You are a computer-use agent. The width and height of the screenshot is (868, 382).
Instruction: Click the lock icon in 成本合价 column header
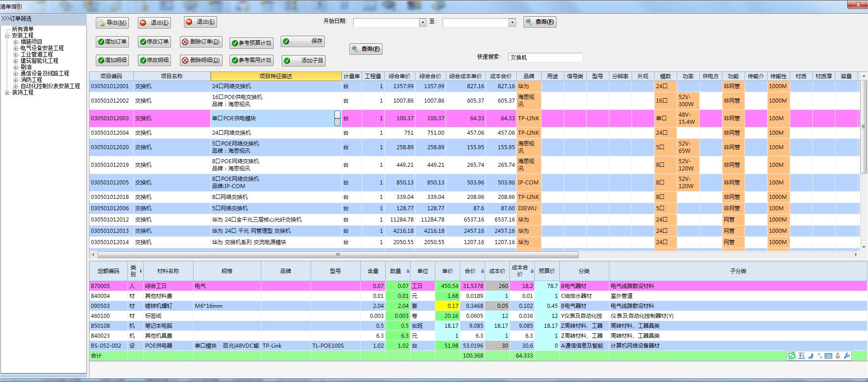pyautogui.click(x=532, y=271)
